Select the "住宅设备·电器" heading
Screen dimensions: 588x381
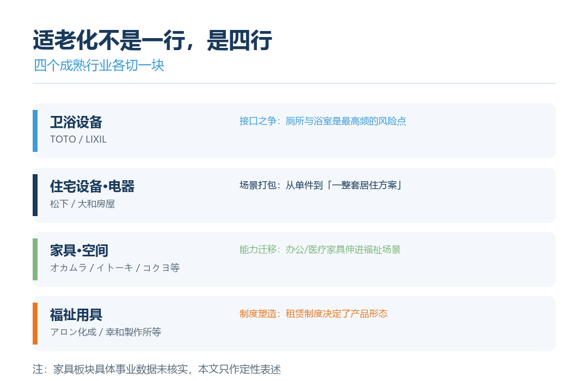[x=92, y=186]
